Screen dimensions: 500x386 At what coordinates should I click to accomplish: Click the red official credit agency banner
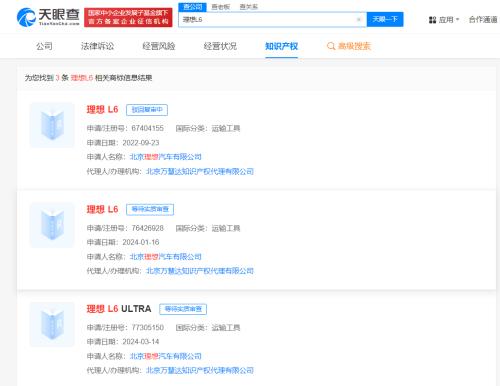(128, 17)
